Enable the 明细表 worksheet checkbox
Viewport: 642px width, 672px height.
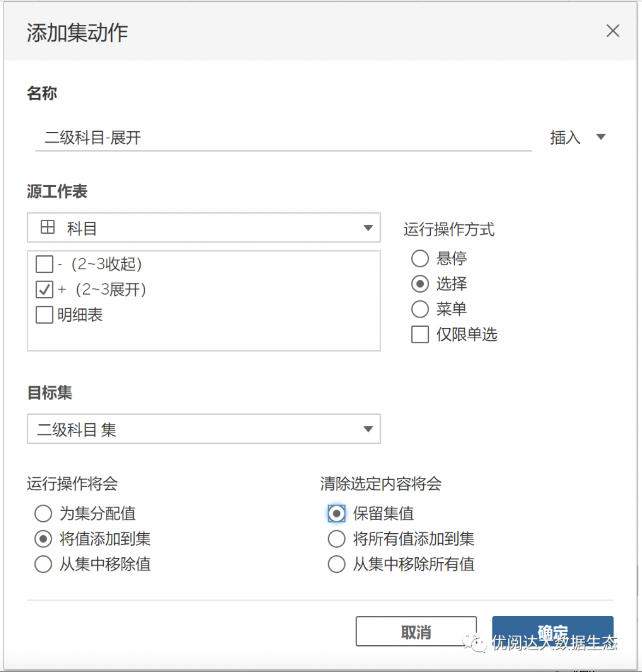[x=44, y=315]
